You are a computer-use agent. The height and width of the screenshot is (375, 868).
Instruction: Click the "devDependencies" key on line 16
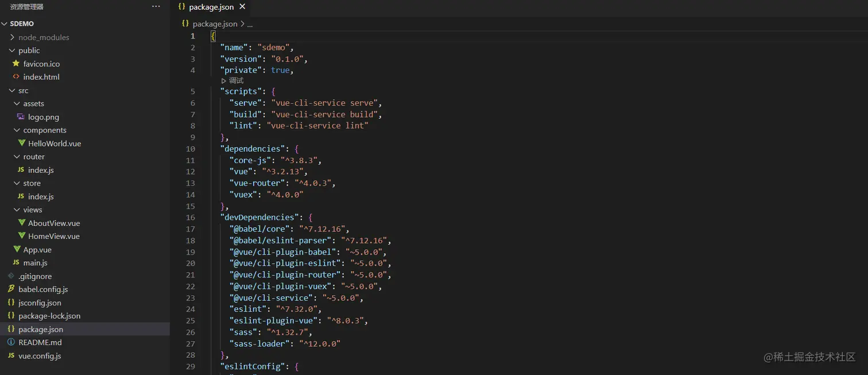pyautogui.click(x=259, y=218)
